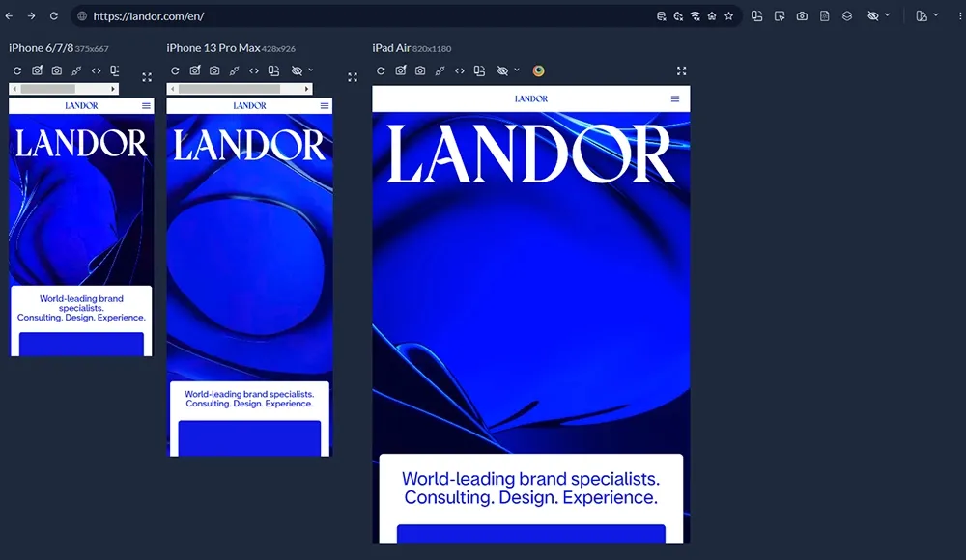Open layout mode icon in top toolbar
This screenshot has height=560, width=966.
922,16
